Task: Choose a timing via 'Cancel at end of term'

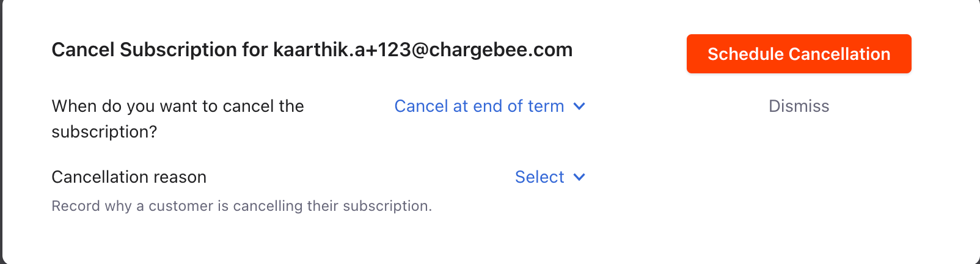Action: (479, 106)
